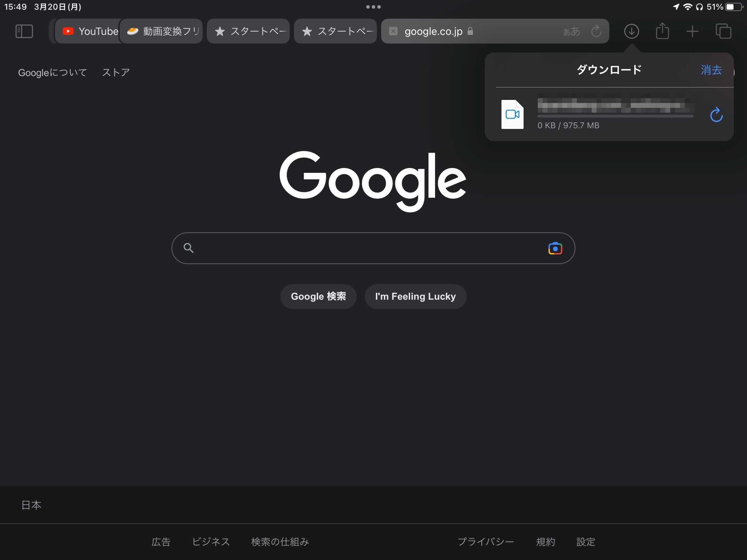The width and height of the screenshot is (747, 560).
Task: Click the downloading video thumbnail
Action: coord(512,113)
